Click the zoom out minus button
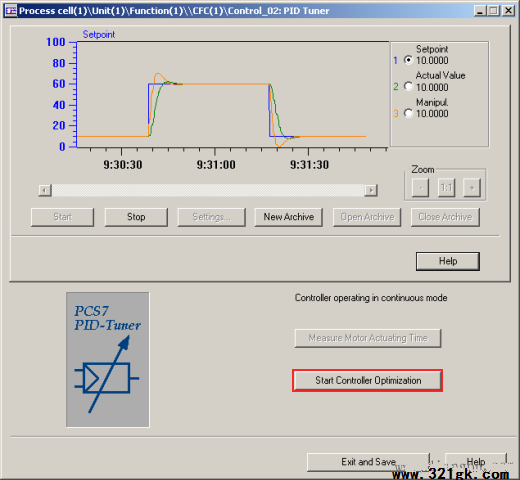Screen dimensions: 520x480 [420, 188]
